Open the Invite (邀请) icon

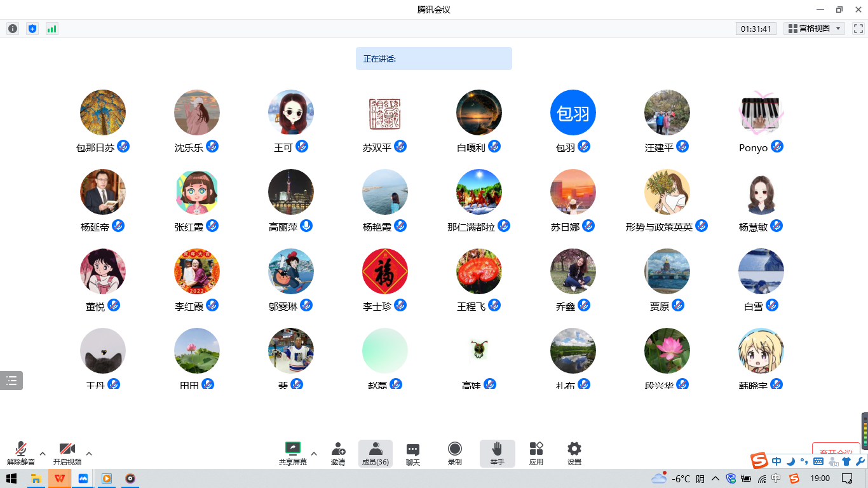click(338, 453)
